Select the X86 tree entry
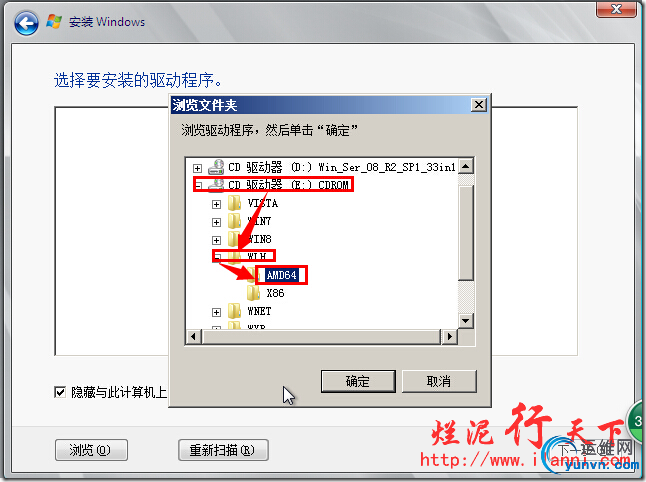Screen dimensions: 646x482 click(275, 293)
